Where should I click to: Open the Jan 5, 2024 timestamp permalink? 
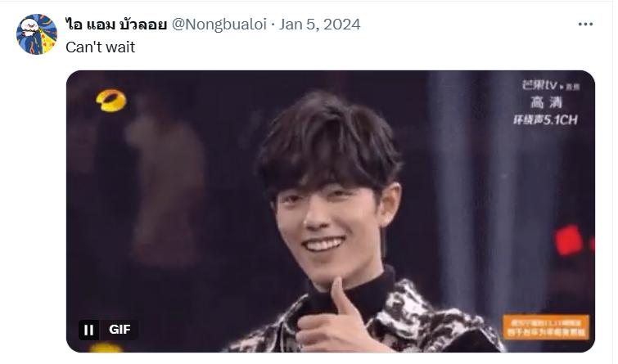click(320, 25)
